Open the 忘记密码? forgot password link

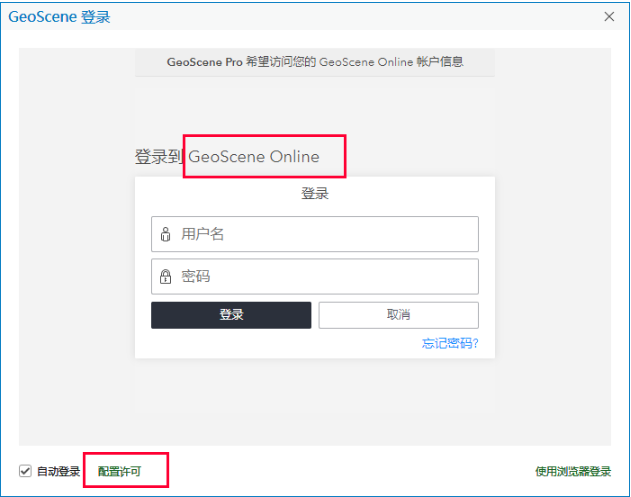point(450,343)
